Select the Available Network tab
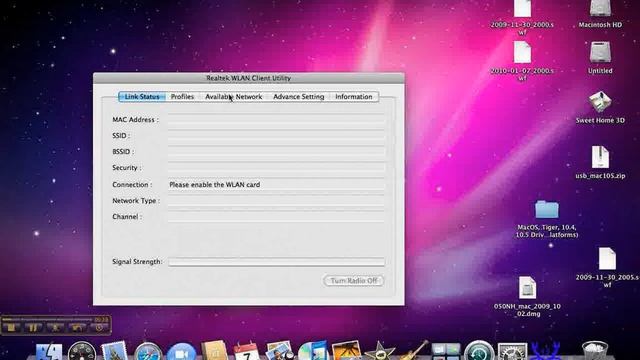 click(233, 97)
